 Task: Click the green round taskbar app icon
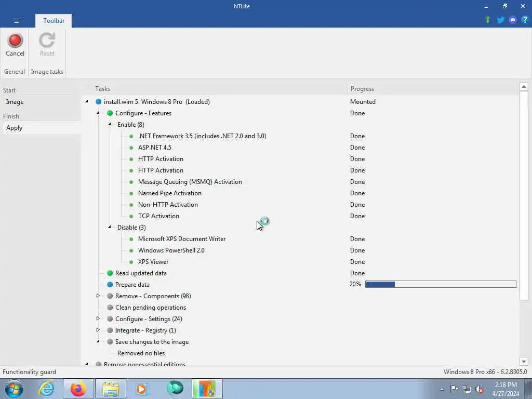click(x=175, y=389)
